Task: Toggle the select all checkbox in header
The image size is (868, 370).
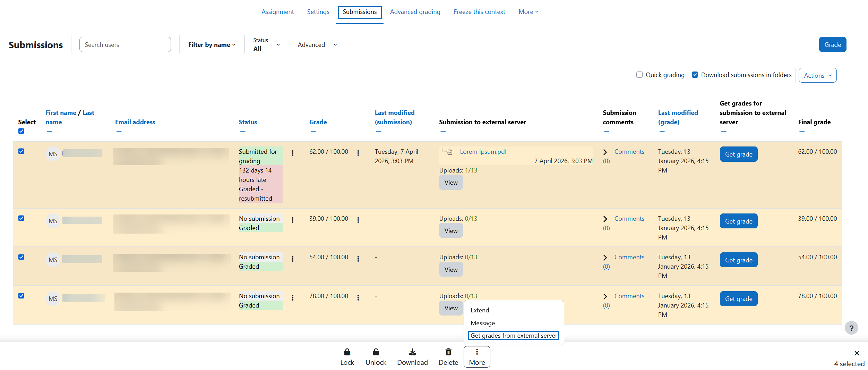Action: 21,131
